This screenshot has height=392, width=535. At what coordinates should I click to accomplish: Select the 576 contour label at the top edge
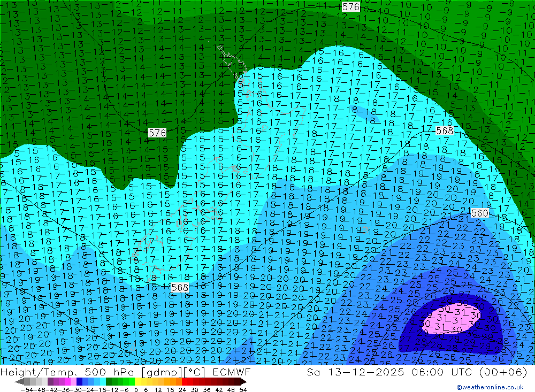[x=351, y=6]
